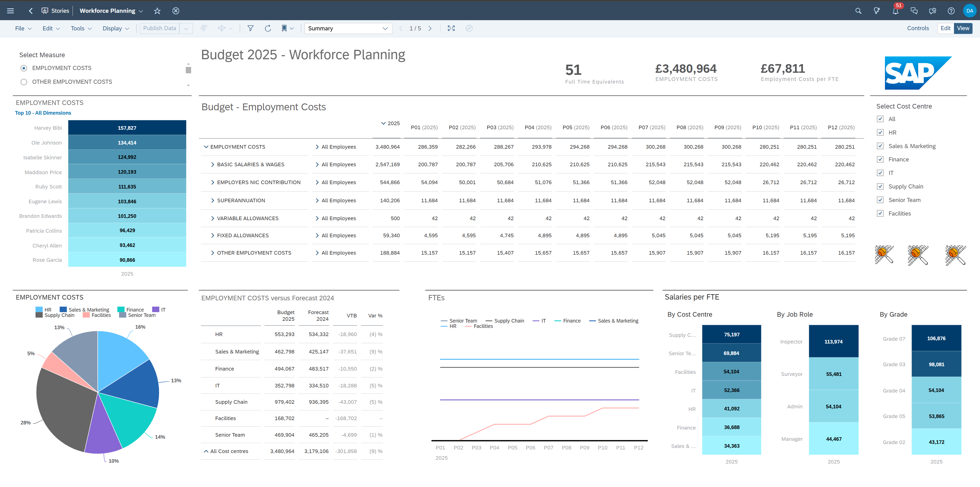Uncheck the Supply Chain checkbox
The height and width of the screenshot is (487, 980).
point(880,186)
